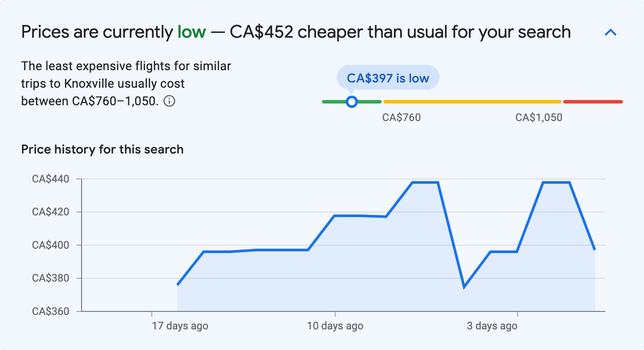Screen dimensions: 644x350
Task: Click the 'Price history for this search' heading
Action: pyautogui.click(x=102, y=149)
